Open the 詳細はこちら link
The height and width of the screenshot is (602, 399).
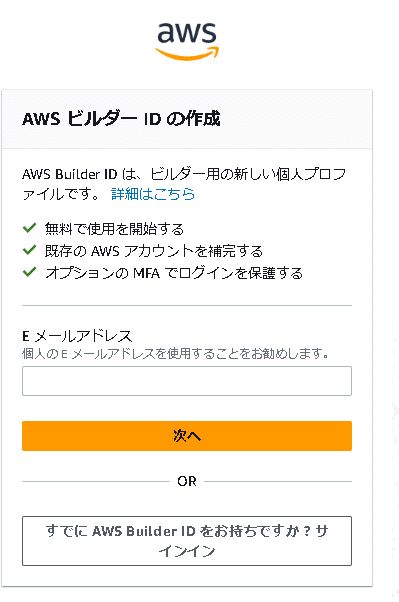(x=153, y=194)
